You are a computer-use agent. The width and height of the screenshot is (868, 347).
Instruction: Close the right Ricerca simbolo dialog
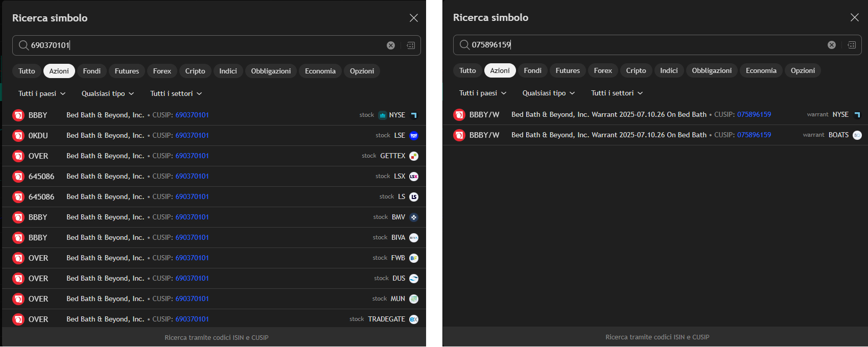click(x=855, y=17)
